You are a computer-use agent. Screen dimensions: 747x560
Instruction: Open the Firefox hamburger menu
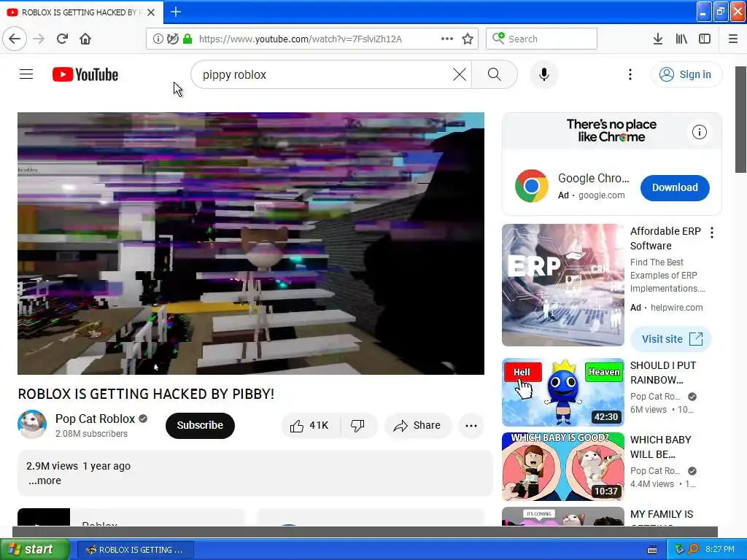(733, 39)
